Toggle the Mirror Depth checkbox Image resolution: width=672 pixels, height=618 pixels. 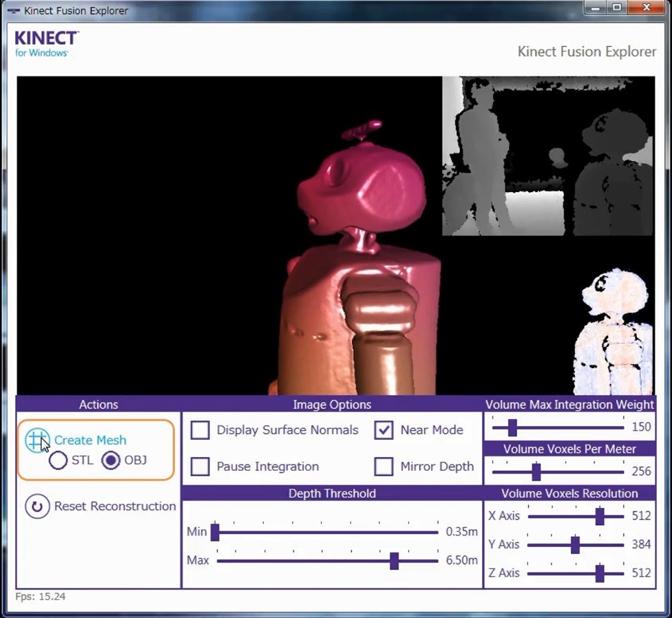point(384,467)
